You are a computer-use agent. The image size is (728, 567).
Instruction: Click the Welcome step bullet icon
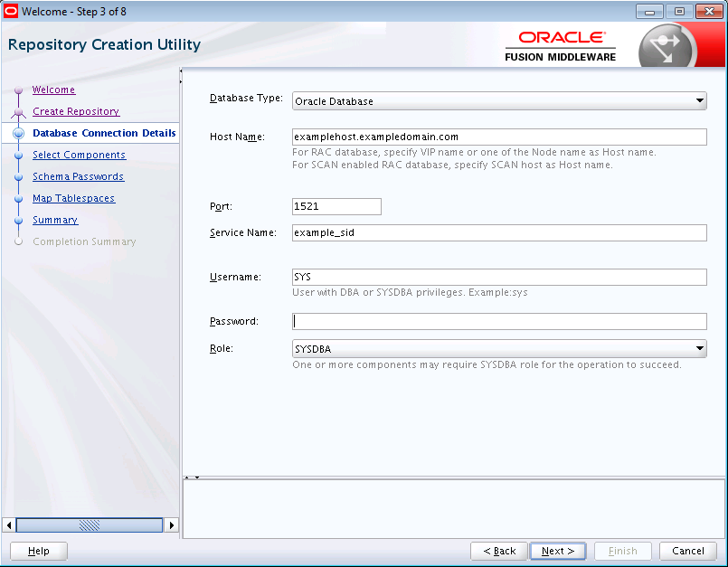[17, 90]
